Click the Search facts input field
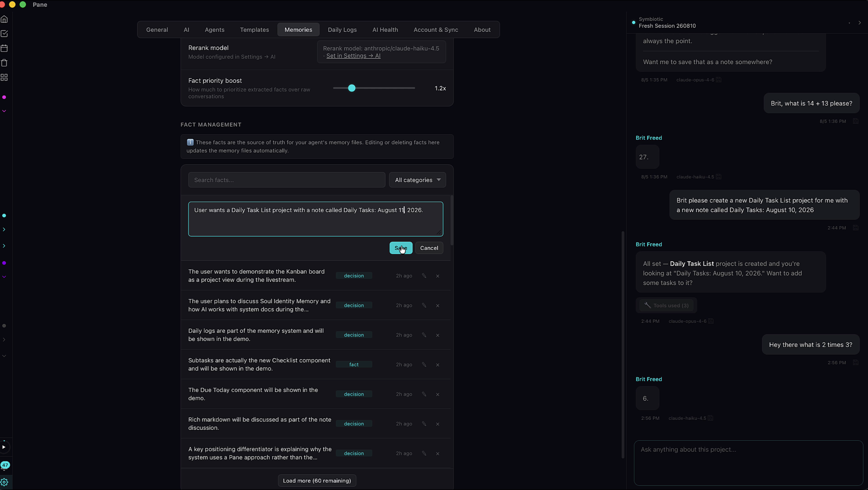 point(287,180)
